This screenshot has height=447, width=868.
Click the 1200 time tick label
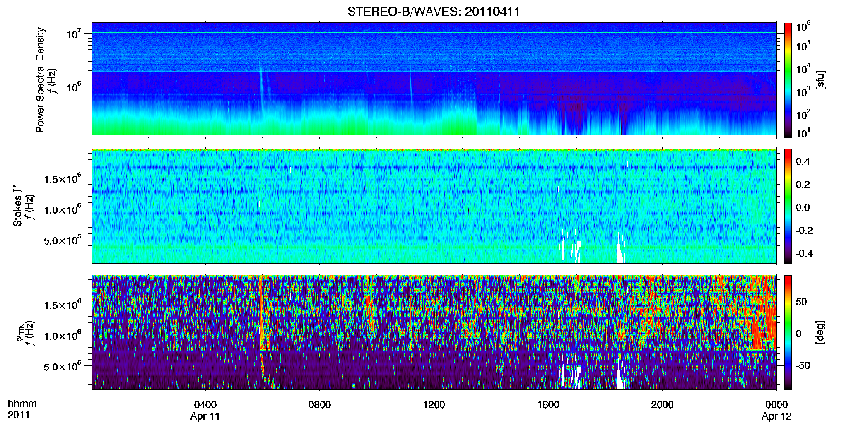tap(434, 405)
